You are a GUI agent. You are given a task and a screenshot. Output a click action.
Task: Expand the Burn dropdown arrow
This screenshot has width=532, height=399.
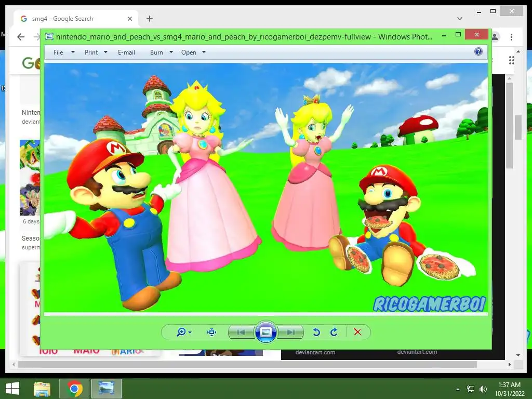(x=171, y=52)
